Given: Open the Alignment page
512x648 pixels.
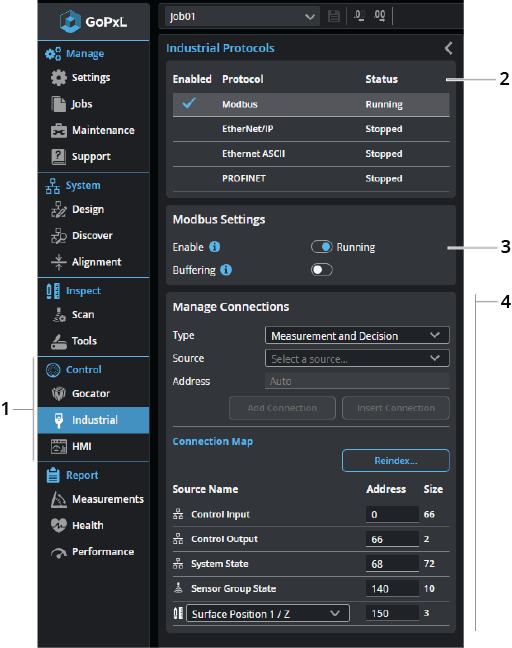Looking at the screenshot, I should (x=96, y=262).
